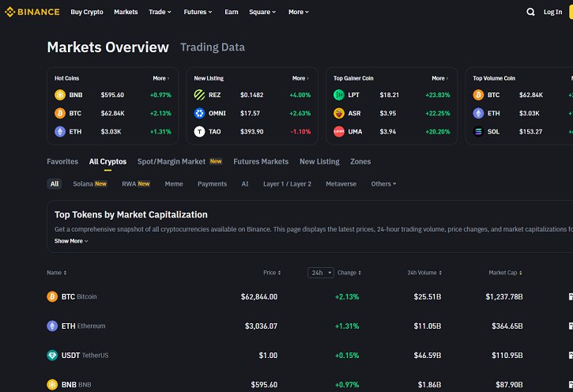The width and height of the screenshot is (573, 392).
Task: Go to Buy Crypto in navigation
Action: (87, 12)
